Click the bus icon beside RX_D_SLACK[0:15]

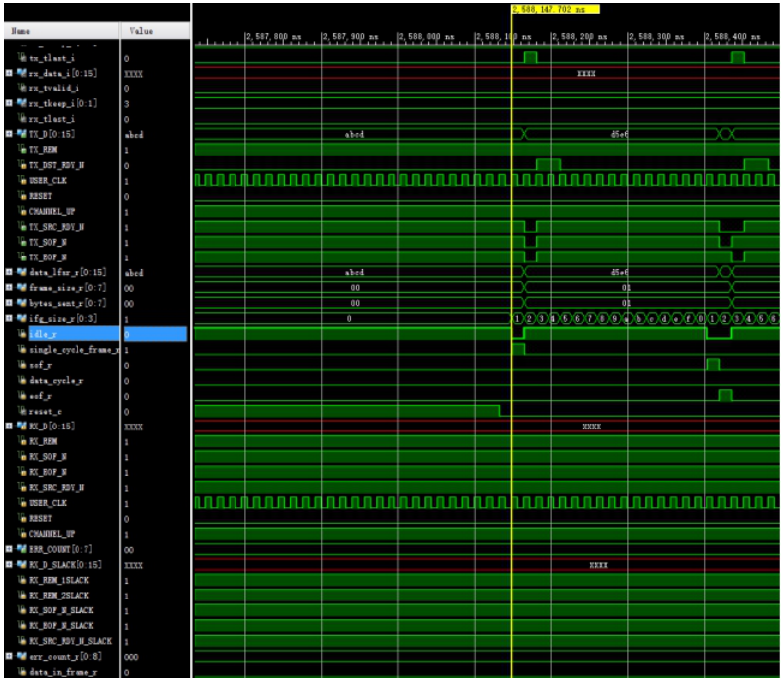[x=21, y=564]
